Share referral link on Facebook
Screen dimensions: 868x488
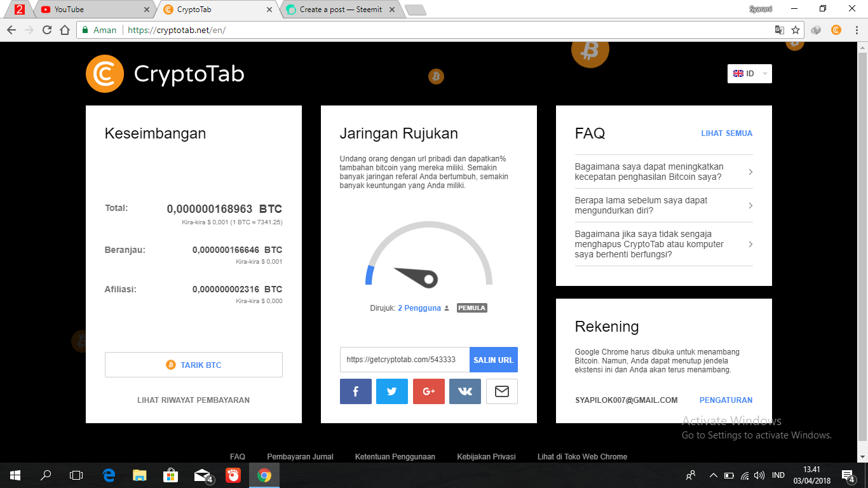[355, 391]
